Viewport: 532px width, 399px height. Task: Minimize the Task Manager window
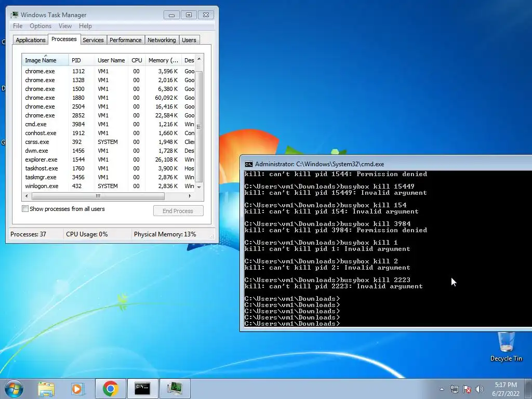[171, 15]
